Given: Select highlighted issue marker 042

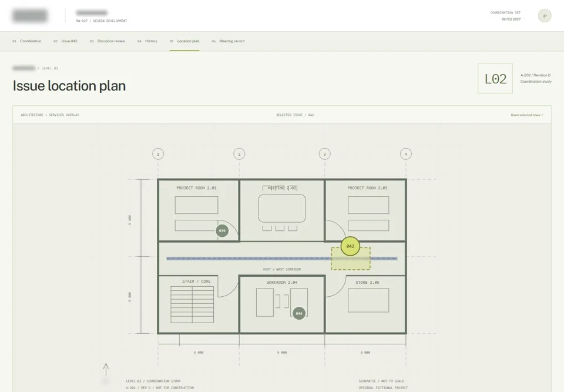Looking at the screenshot, I should pyautogui.click(x=350, y=246).
